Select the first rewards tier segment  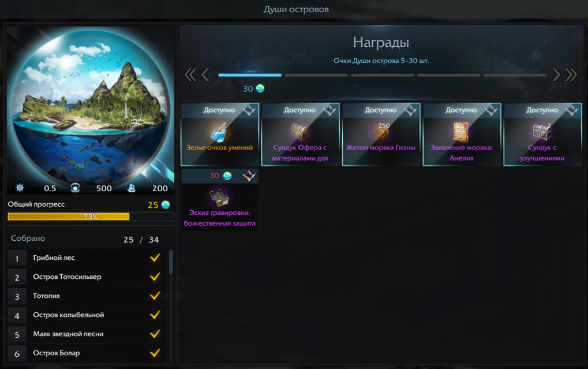[250, 75]
